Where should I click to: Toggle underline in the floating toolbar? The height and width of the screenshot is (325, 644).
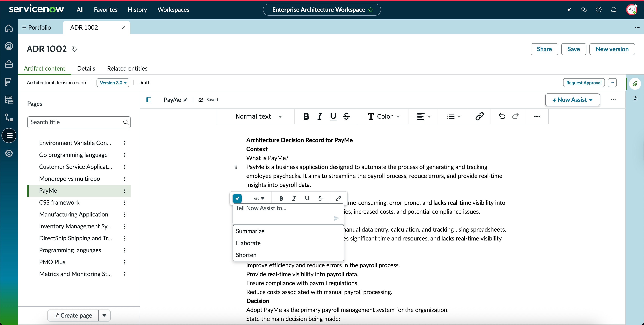pyautogui.click(x=307, y=198)
